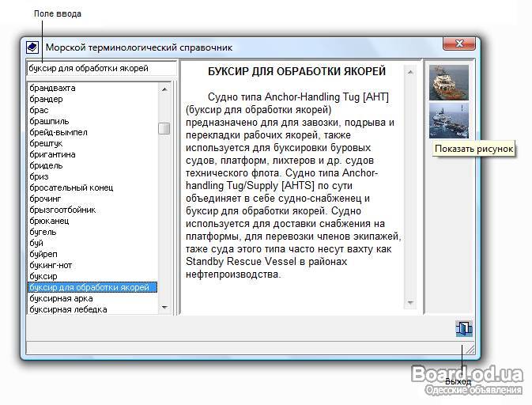This screenshot has width=532, height=405.
Task: Click the search input field
Action: [100, 69]
